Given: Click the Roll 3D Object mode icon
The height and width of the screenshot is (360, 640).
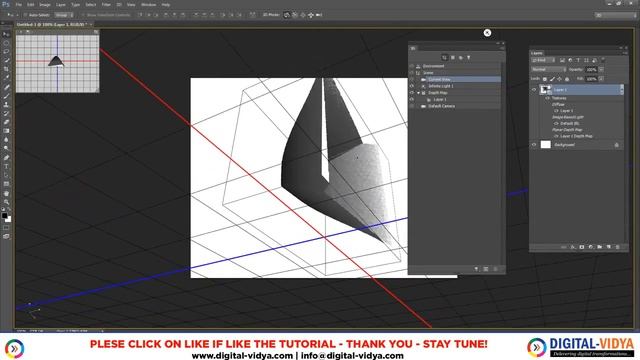Looking at the screenshot, I should tap(295, 15).
